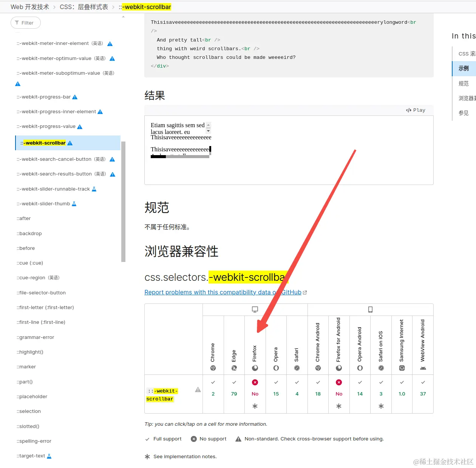
Task: Click Firefox column header icon
Action: (255, 368)
